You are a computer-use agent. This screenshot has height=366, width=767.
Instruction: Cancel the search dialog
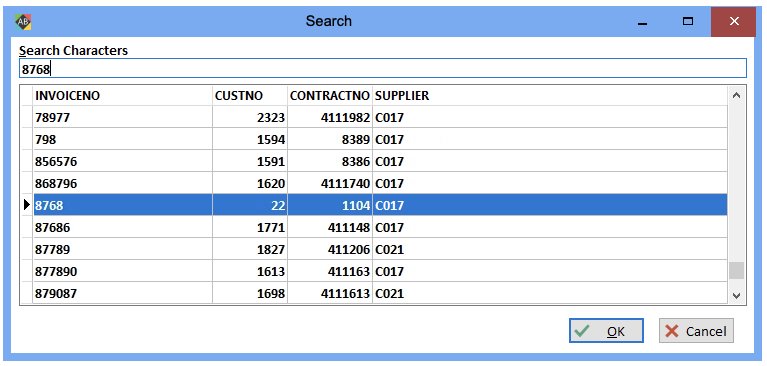(696, 331)
